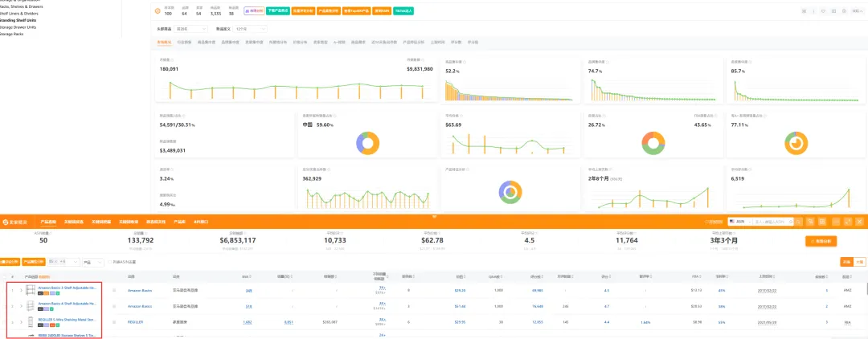Check the box beside REGILLER 5-Wire Shelving row

tap(114, 321)
